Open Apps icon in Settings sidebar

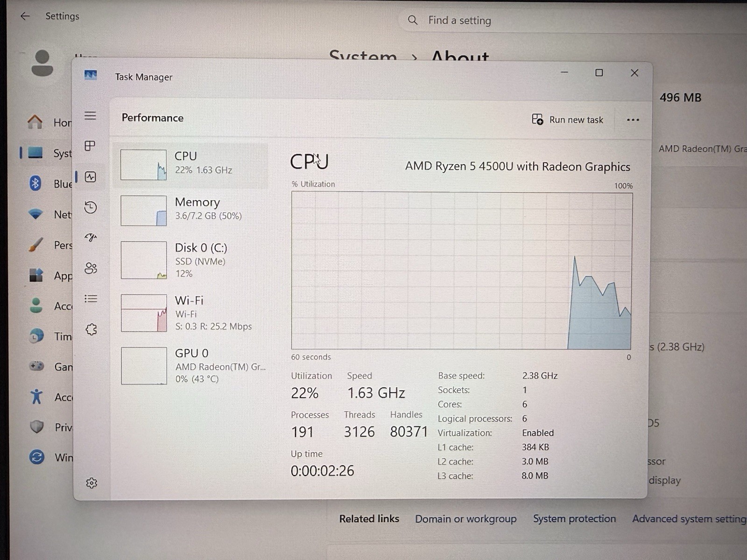(x=36, y=275)
